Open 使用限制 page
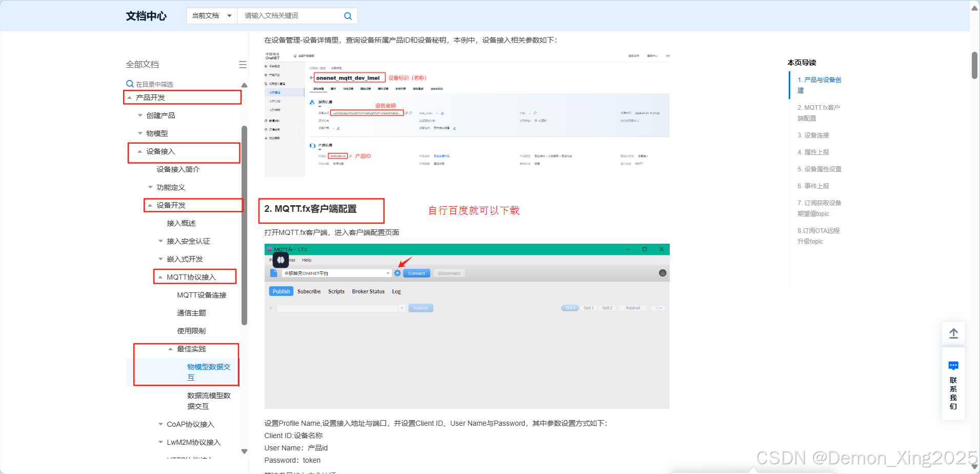The width and height of the screenshot is (980, 474). click(x=191, y=331)
